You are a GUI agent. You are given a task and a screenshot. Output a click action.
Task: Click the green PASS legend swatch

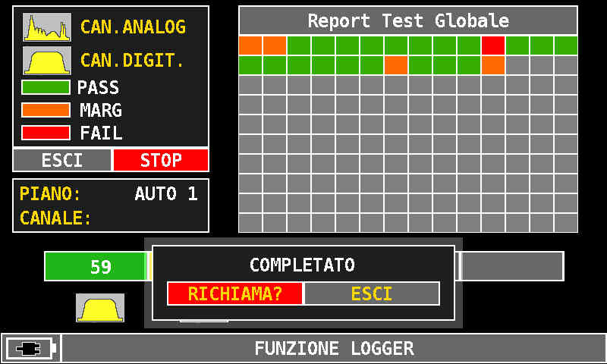click(x=46, y=87)
